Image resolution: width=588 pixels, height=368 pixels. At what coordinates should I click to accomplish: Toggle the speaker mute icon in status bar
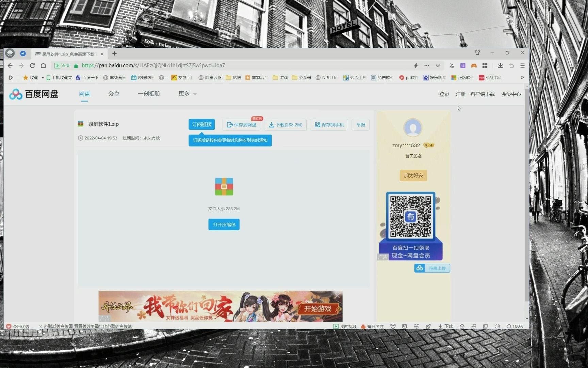click(x=497, y=326)
